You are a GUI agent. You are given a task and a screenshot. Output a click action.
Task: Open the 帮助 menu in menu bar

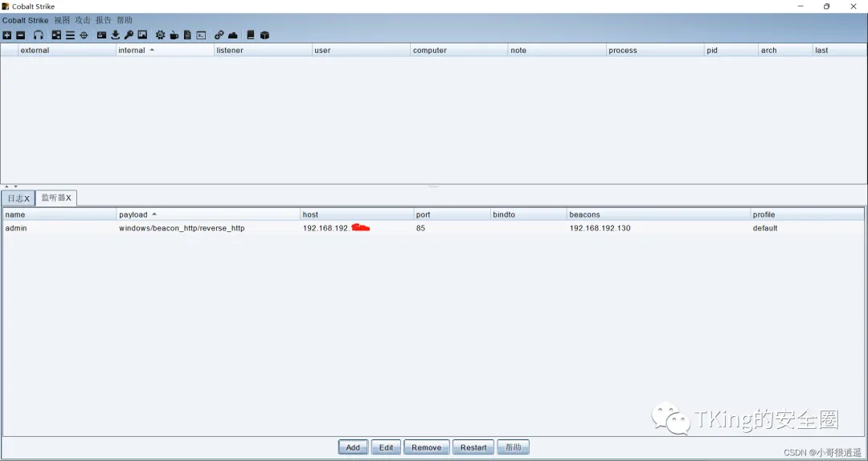coord(125,20)
